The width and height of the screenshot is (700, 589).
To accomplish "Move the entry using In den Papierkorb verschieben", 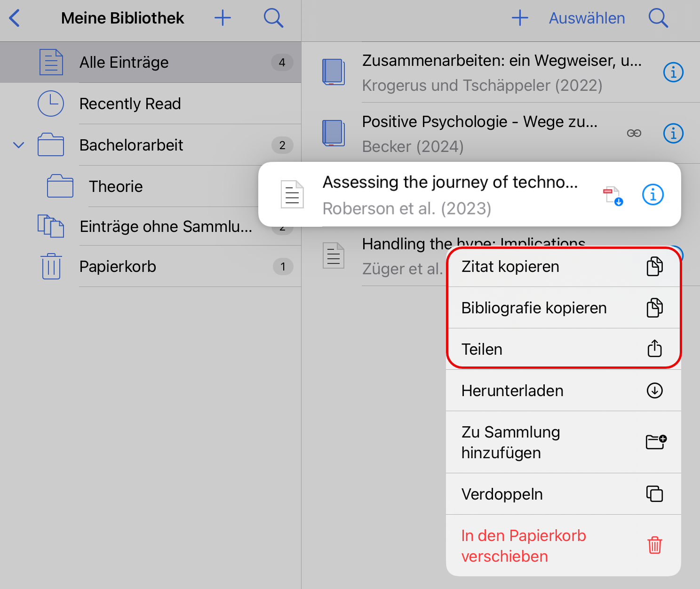I will pyautogui.click(x=564, y=546).
